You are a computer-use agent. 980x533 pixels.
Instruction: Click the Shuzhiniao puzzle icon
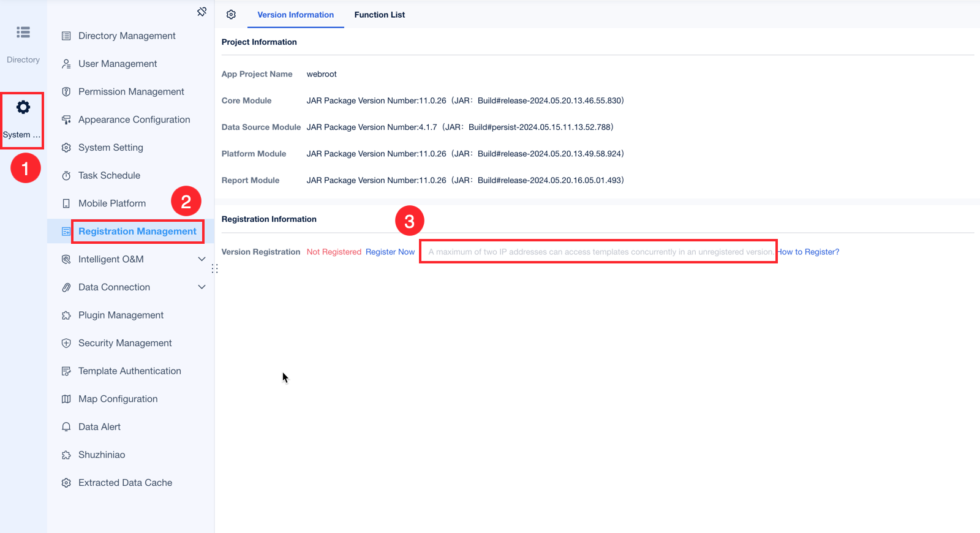point(66,455)
